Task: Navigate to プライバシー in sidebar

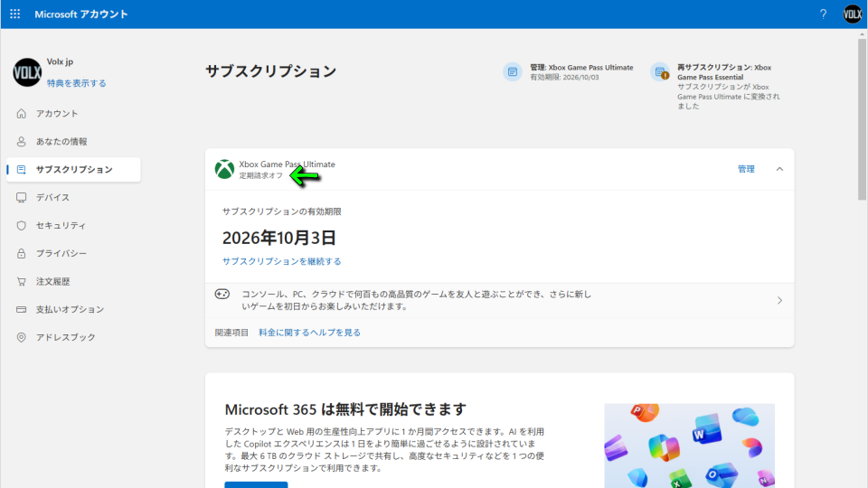Action: point(61,254)
